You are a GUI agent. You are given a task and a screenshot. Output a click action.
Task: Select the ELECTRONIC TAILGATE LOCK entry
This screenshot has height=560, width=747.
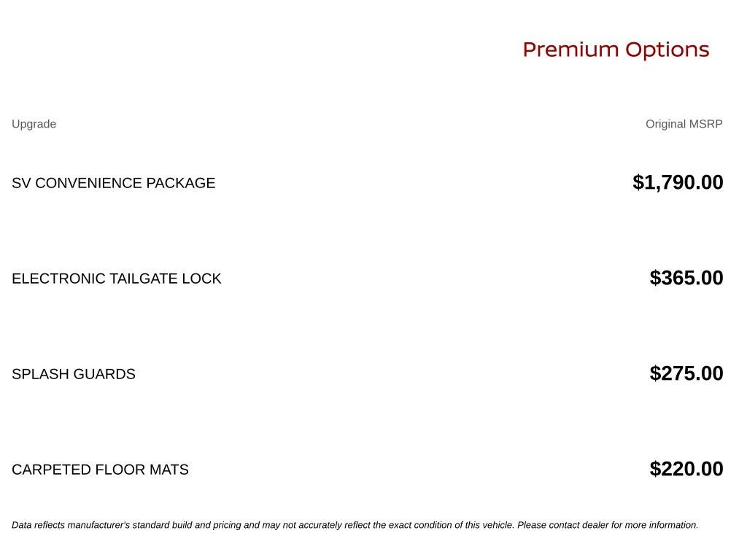pos(116,279)
